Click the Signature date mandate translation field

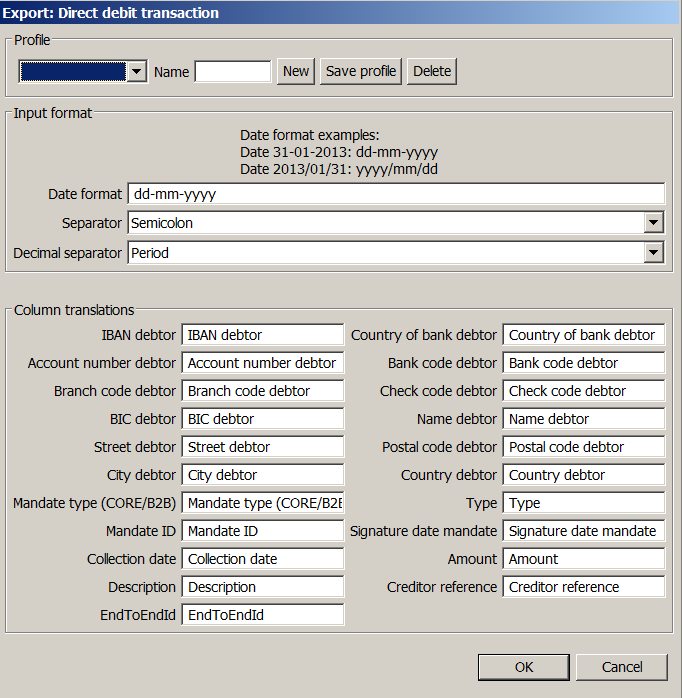584,531
